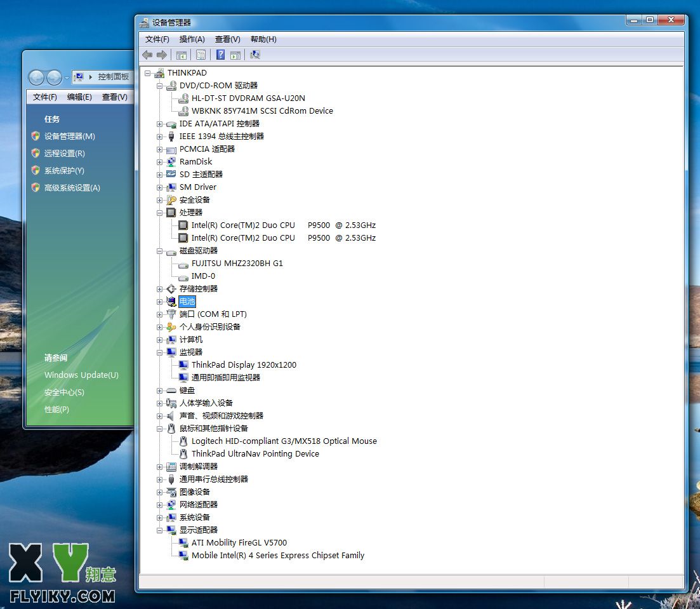700x609 pixels.
Task: Toggle the console tree pane toolbar icon
Action: (x=182, y=55)
